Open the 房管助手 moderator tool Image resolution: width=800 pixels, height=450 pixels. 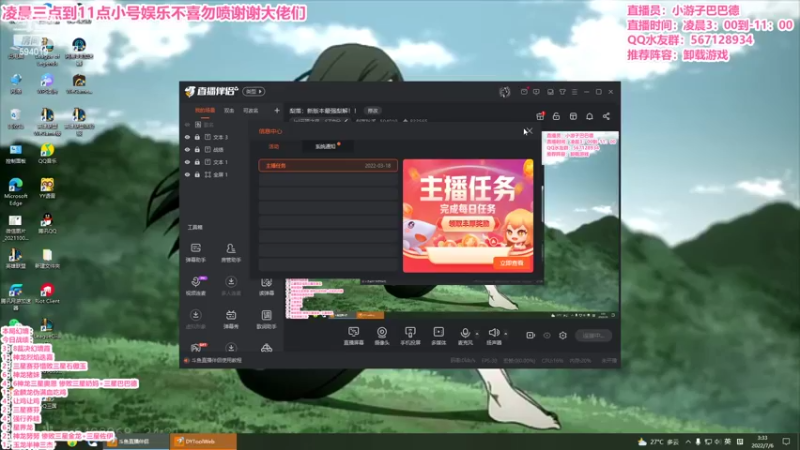click(x=231, y=253)
